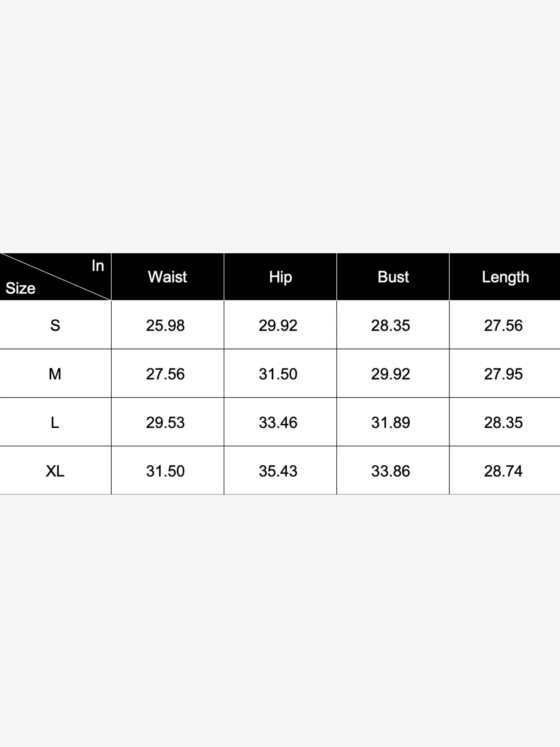Select size L hip value 33.46

278,422
